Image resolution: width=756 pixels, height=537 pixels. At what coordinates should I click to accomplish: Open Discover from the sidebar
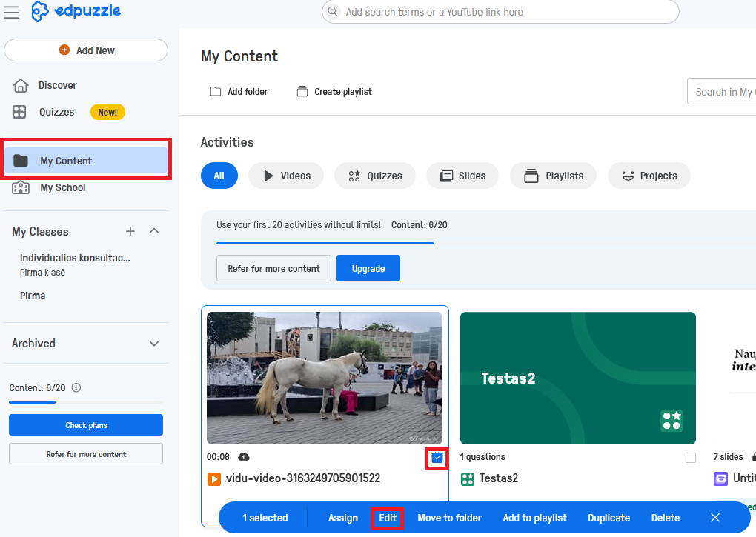point(57,85)
